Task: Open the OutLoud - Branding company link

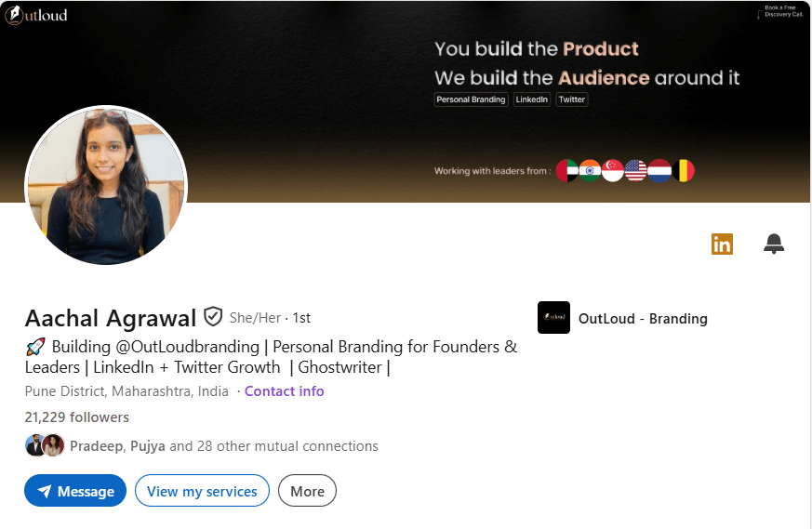Action: tap(643, 318)
